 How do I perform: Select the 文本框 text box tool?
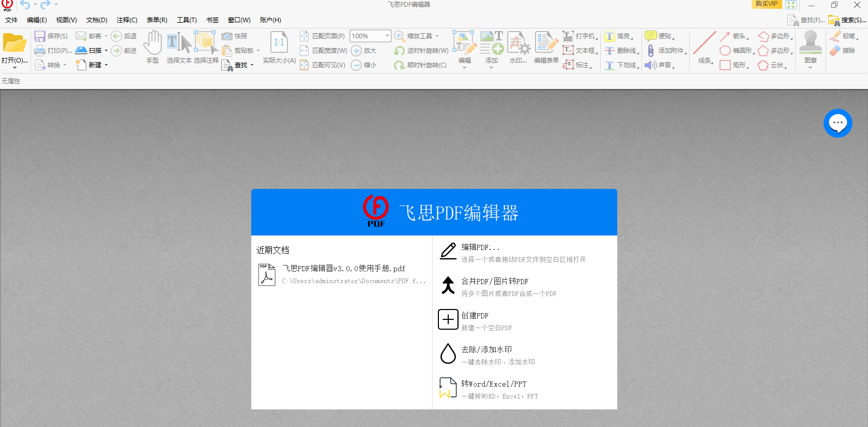(580, 51)
